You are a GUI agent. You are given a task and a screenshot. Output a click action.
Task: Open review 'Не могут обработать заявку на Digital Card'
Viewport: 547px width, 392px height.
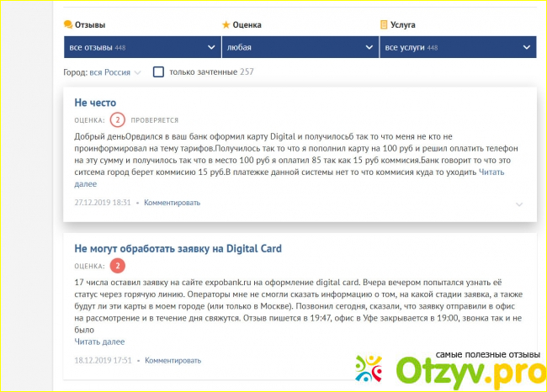178,249
